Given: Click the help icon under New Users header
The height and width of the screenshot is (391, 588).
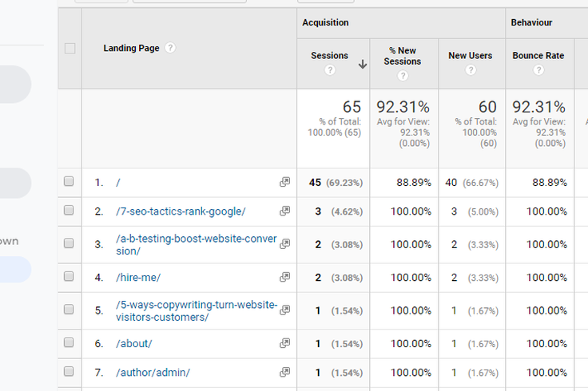Looking at the screenshot, I should pos(470,70).
